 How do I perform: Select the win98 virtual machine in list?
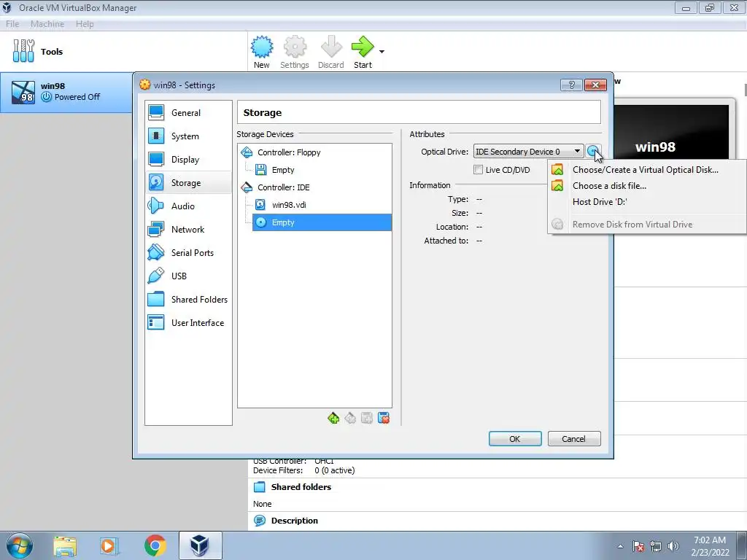[x=66, y=92]
